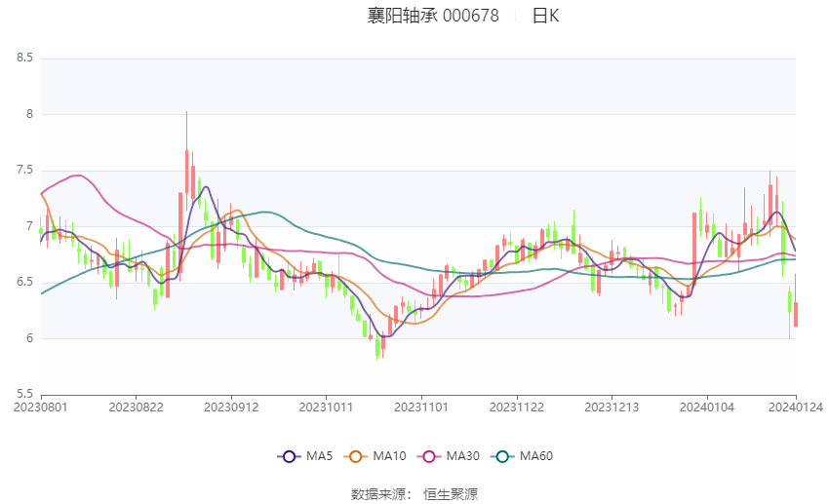Click the x-axis date label 20240124
The height and width of the screenshot is (504, 829).
click(796, 407)
